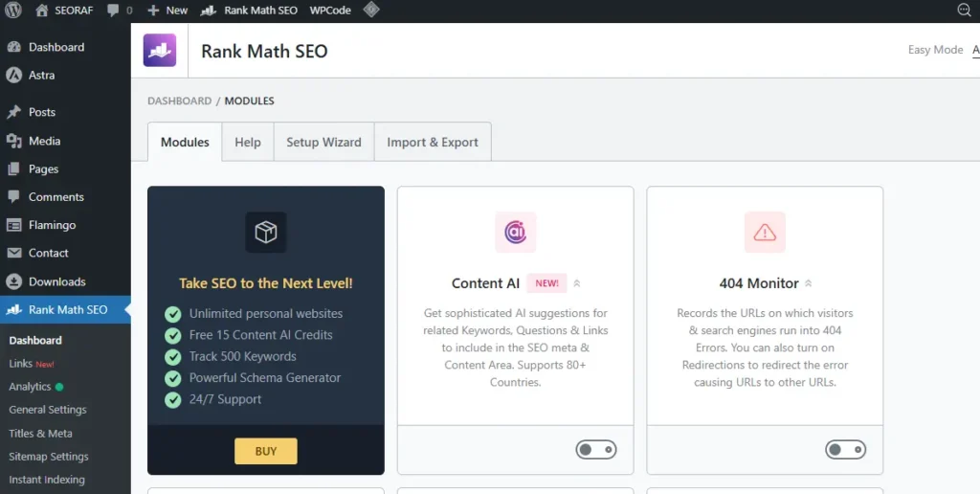Click Rank Math chart icon in admin bar
980x494 pixels.
pos(209,10)
